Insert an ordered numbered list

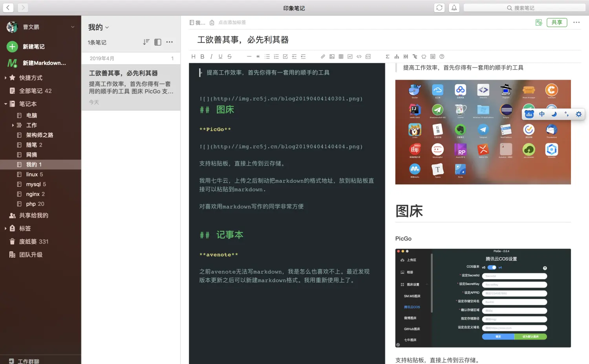[276, 56]
